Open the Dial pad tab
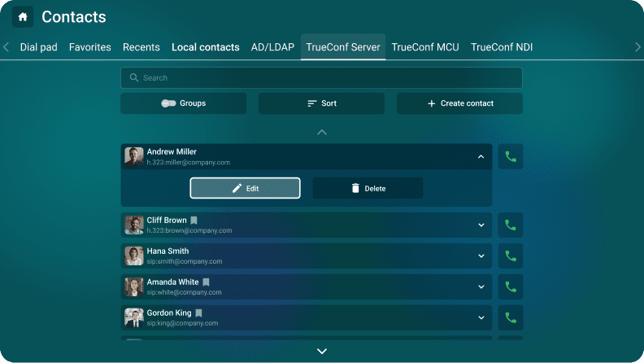The height and width of the screenshot is (363, 644). [38, 47]
